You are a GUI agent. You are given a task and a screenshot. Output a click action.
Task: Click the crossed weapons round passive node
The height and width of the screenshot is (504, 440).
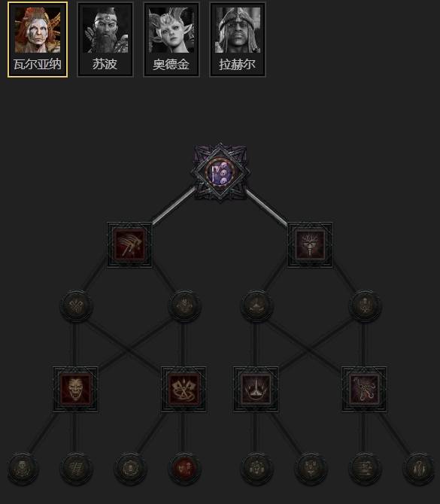tap(77, 306)
